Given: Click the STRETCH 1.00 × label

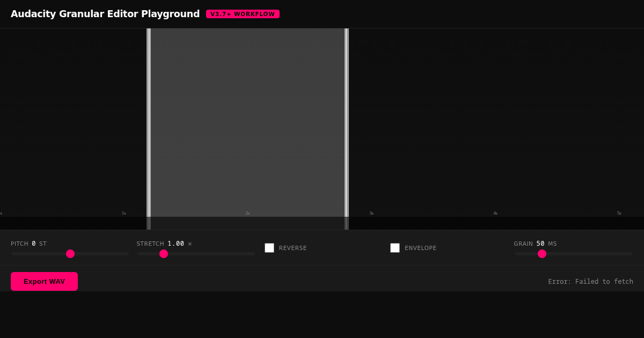Looking at the screenshot, I should click(x=164, y=244).
